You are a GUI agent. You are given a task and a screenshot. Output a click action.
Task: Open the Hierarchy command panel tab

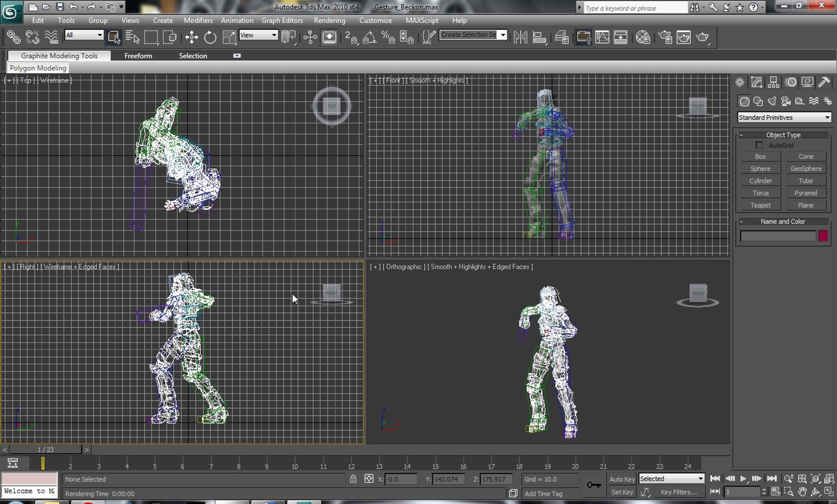click(773, 83)
